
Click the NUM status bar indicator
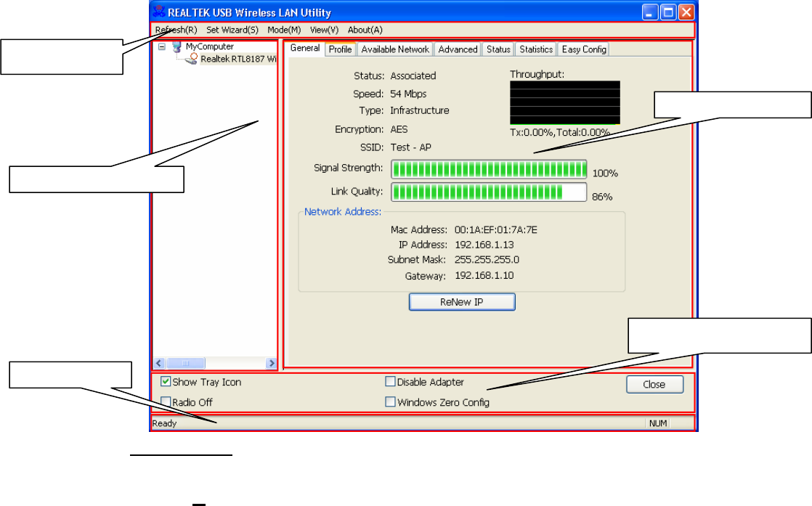[658, 424]
